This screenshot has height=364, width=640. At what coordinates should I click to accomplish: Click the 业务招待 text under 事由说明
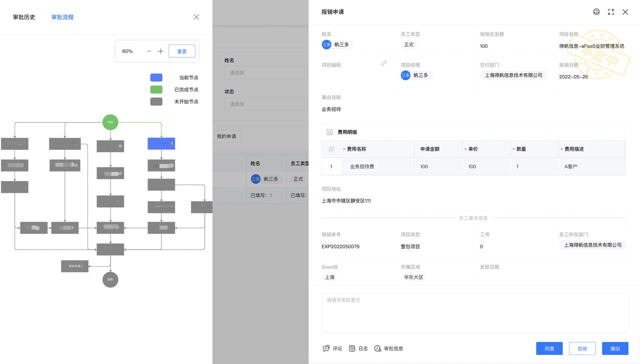click(x=331, y=109)
